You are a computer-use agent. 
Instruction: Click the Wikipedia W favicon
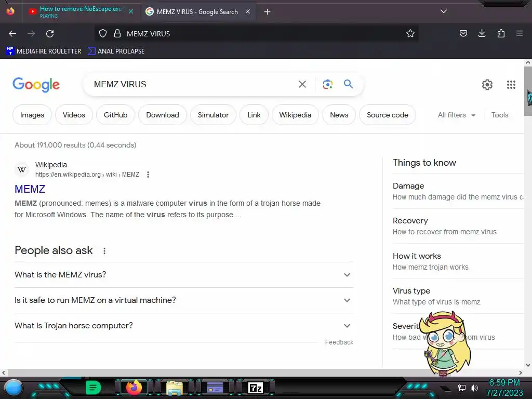[x=22, y=169]
